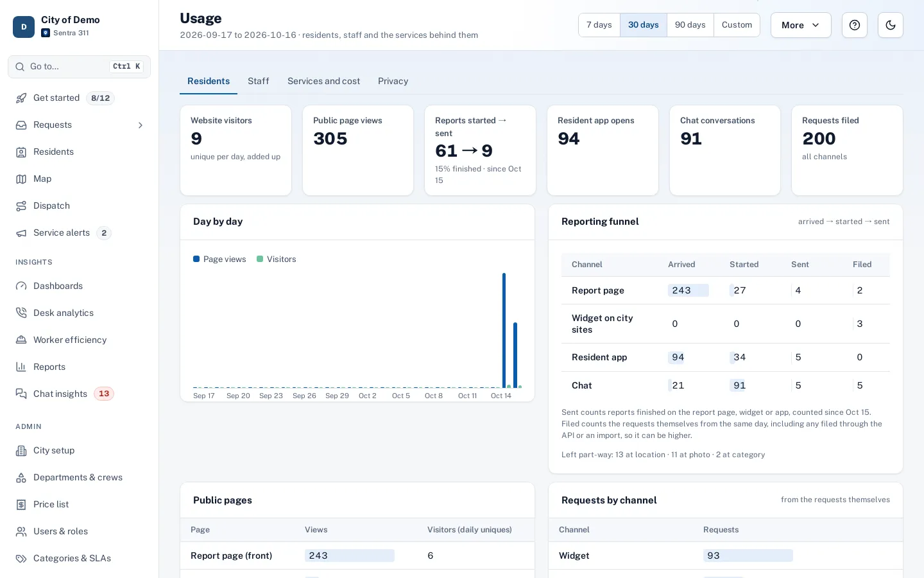Click the tall Oct 14 page views bar

pyautogui.click(x=504, y=330)
